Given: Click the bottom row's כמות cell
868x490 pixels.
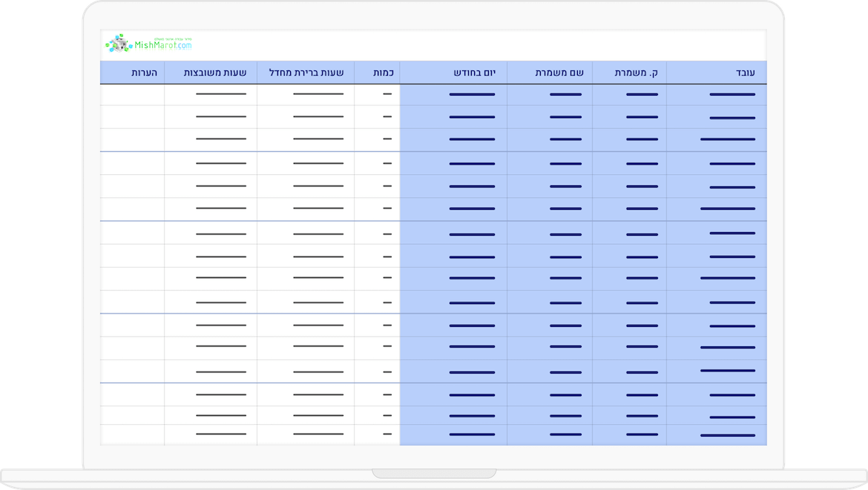Looking at the screenshot, I should 377,435.
